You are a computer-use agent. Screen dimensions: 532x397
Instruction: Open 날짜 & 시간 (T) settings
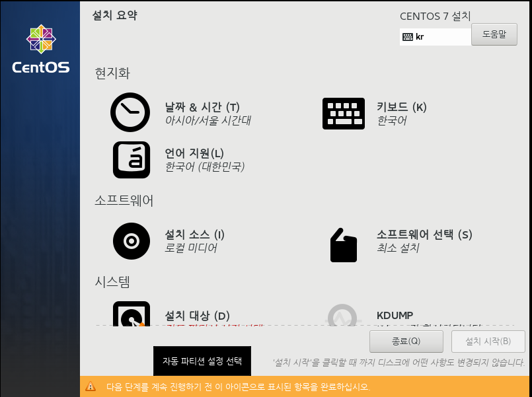pos(202,107)
